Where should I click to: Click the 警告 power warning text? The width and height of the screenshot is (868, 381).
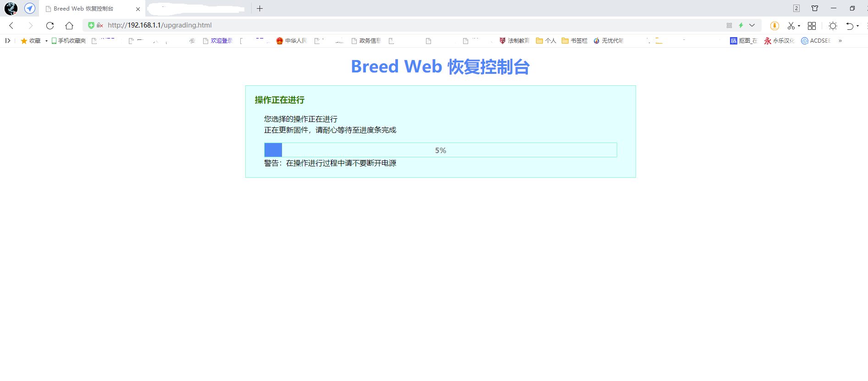pyautogui.click(x=330, y=163)
